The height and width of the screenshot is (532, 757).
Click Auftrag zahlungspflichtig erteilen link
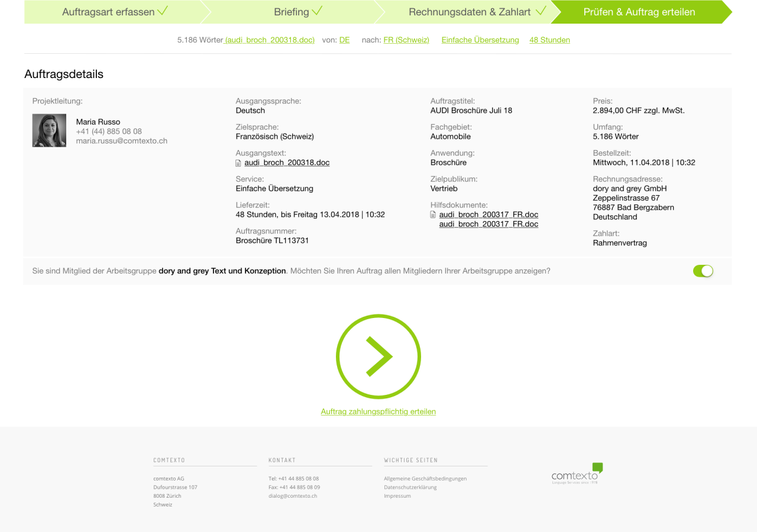point(378,411)
